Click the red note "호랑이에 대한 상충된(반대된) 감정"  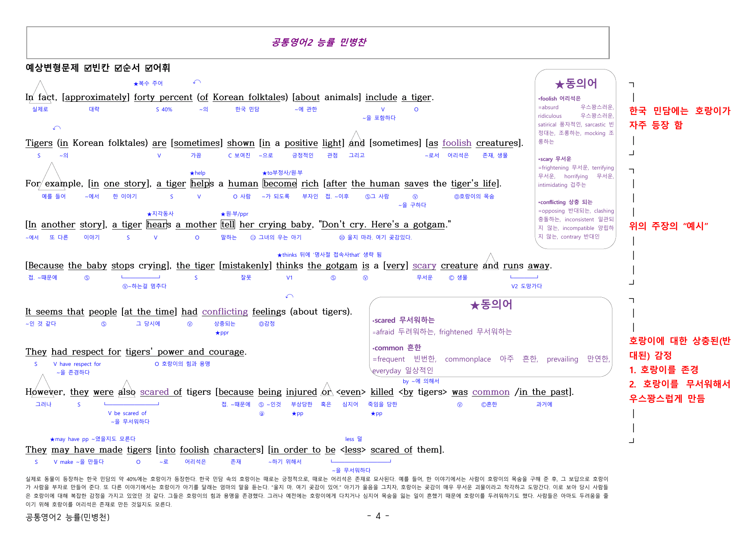pyautogui.click(x=680, y=348)
